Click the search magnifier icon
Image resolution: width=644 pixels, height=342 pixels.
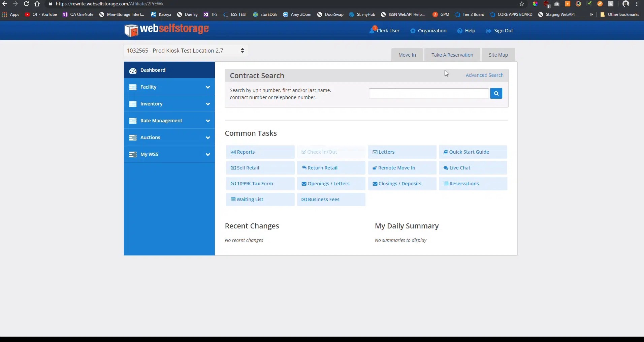pyautogui.click(x=496, y=93)
